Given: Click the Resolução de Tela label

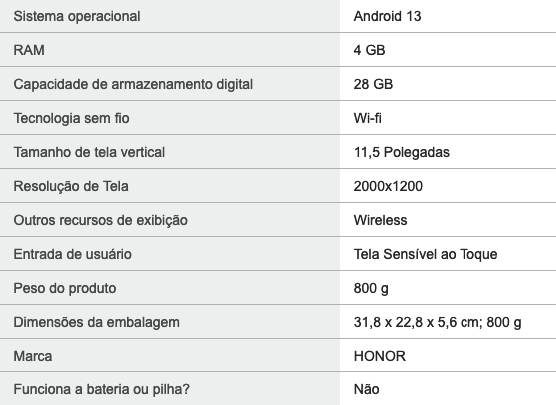Looking at the screenshot, I should coord(71,187).
